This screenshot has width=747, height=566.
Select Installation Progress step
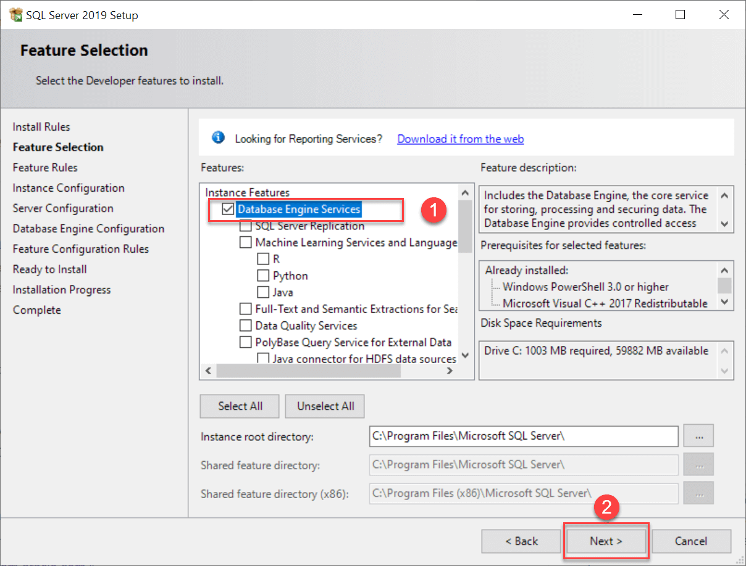click(62, 290)
